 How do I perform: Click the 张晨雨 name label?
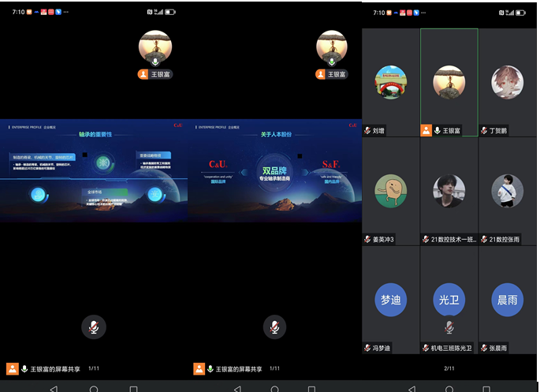coord(498,349)
